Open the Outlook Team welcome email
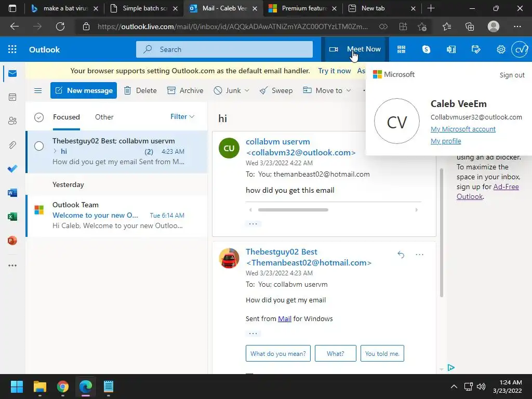532x399 pixels. point(117,216)
